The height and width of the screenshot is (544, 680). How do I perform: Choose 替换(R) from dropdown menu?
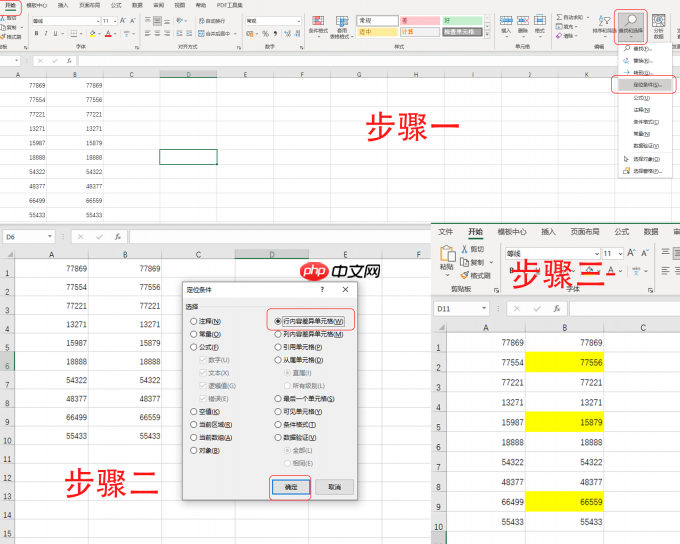pyautogui.click(x=644, y=61)
